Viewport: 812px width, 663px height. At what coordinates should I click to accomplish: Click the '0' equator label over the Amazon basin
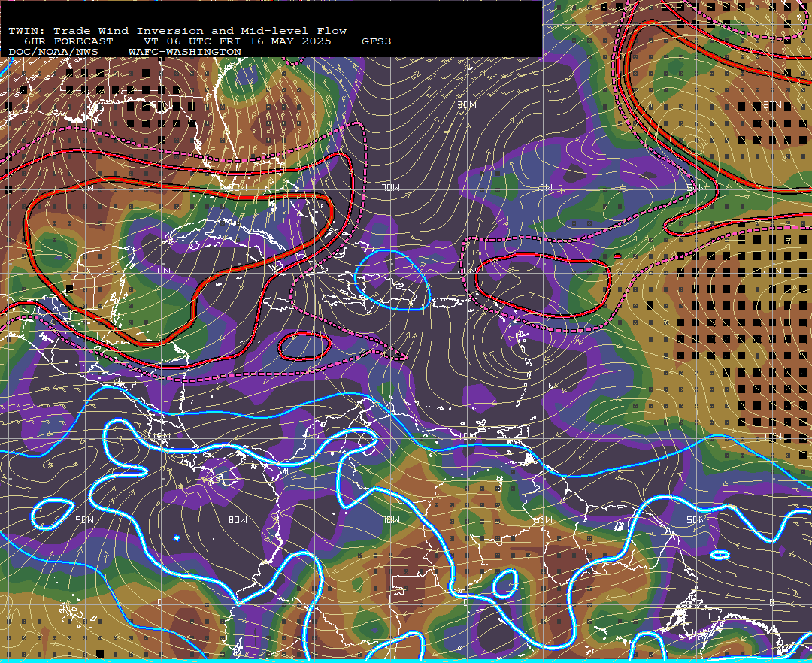coord(465,602)
